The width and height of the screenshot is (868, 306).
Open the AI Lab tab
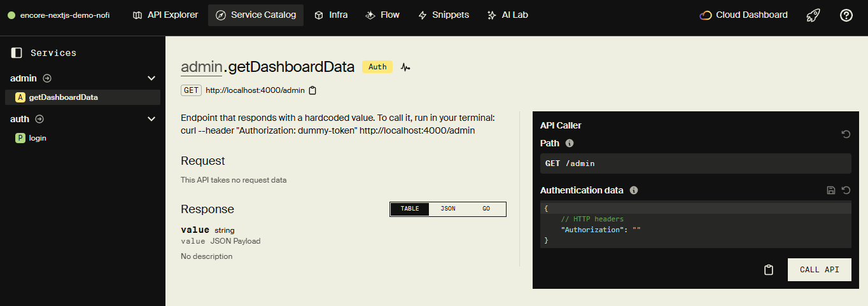(507, 15)
